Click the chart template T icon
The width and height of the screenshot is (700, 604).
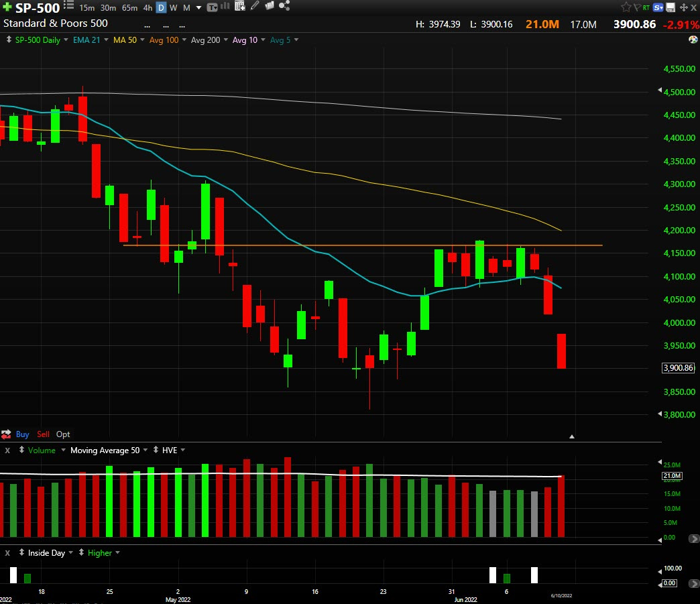pyautogui.click(x=213, y=7)
